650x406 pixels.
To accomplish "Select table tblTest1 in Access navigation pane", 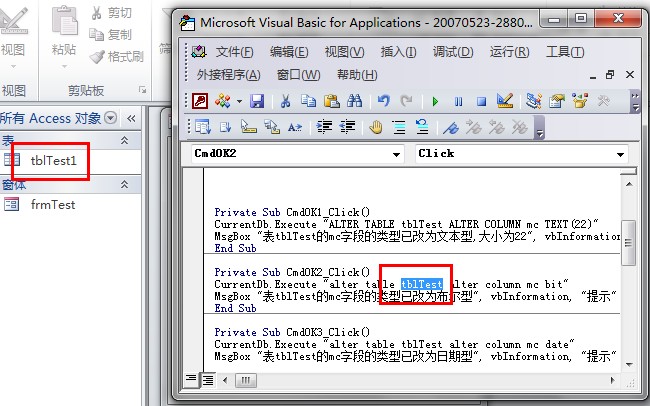I will pos(54,161).
